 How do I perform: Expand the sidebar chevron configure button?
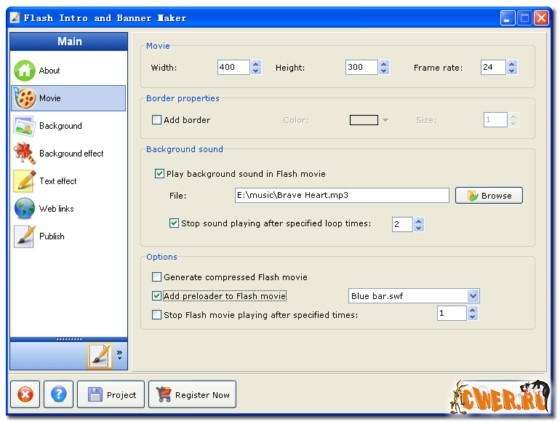click(x=119, y=355)
